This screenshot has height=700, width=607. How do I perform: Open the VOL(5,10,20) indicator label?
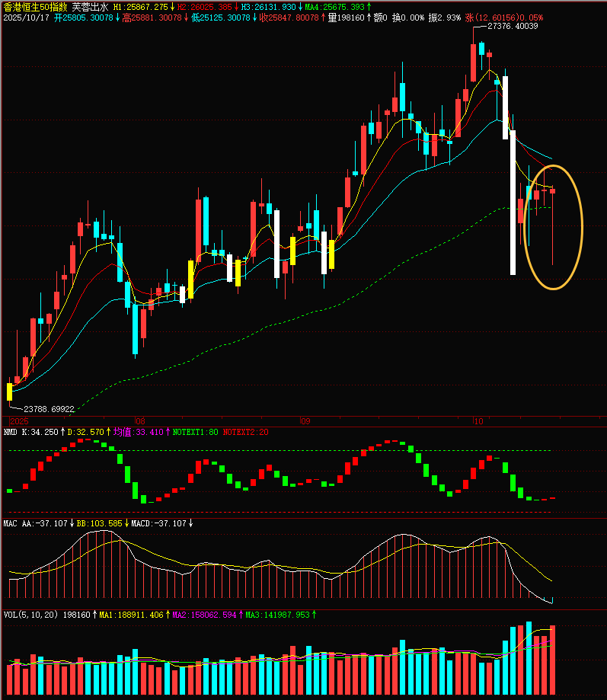29,614
